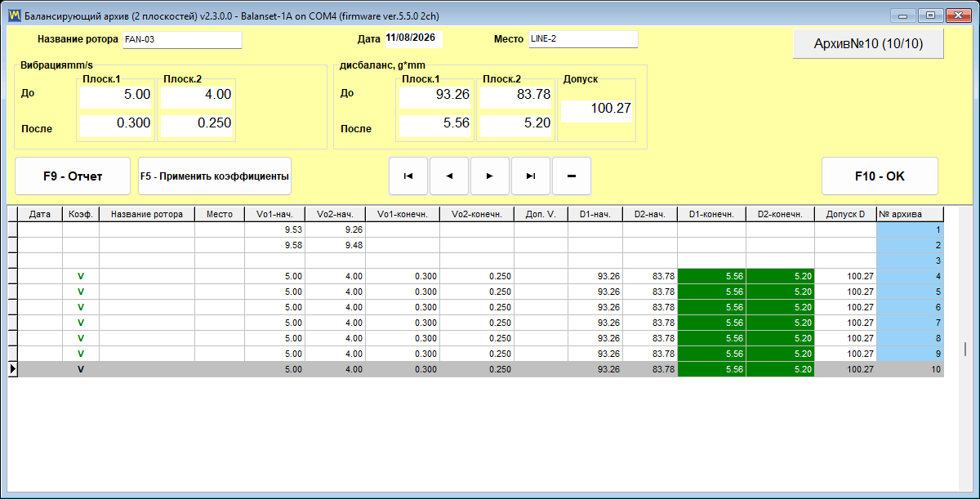Delete current record with minus button
980x499 pixels.
point(572,176)
